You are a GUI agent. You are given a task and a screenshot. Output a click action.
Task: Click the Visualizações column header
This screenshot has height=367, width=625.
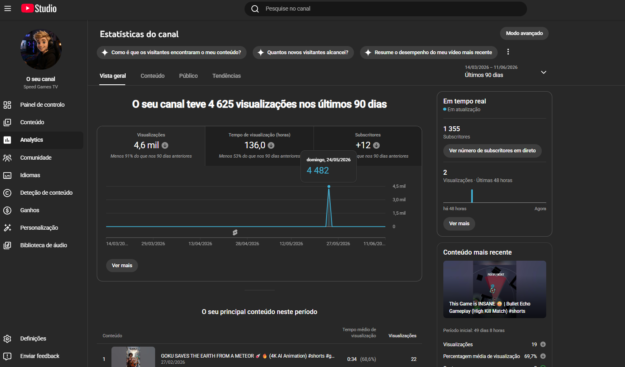click(x=402, y=336)
